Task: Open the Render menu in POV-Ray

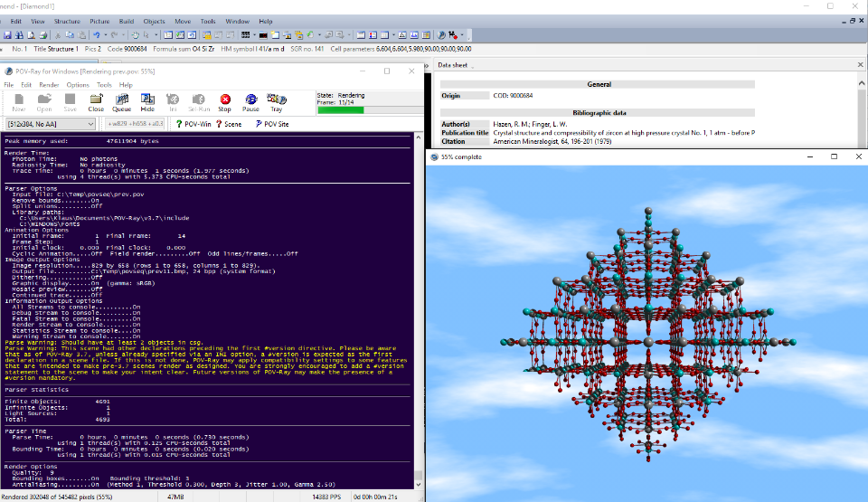Action: coord(49,85)
